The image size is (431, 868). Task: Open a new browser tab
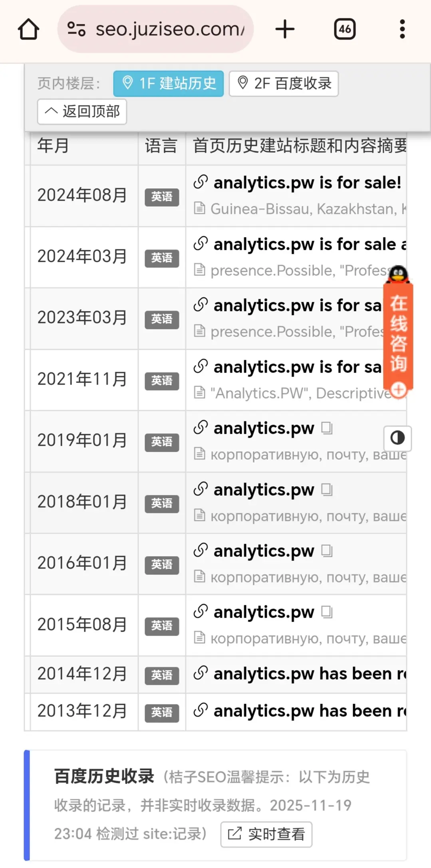point(285,28)
